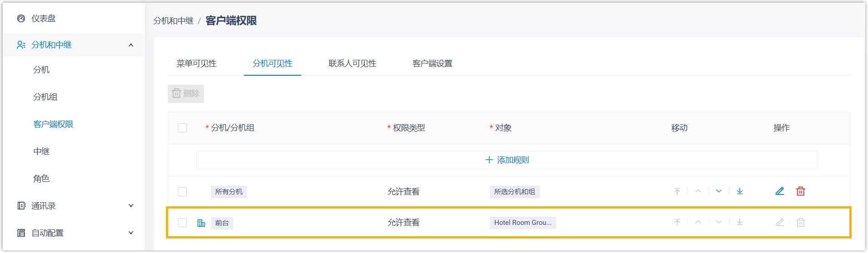Click edit pencil for 所有分机 rule
This screenshot has height=253, width=868.
(780, 191)
